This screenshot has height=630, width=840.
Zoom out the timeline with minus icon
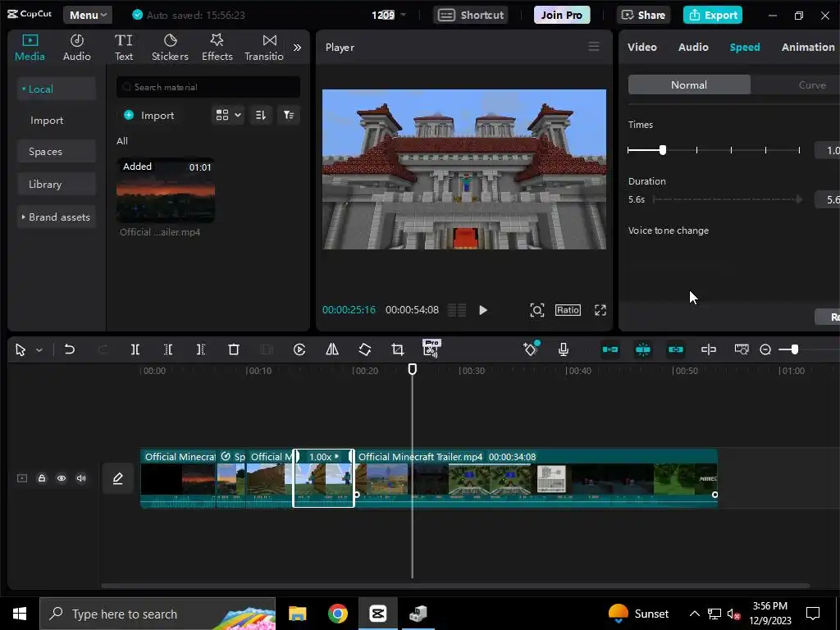765,349
